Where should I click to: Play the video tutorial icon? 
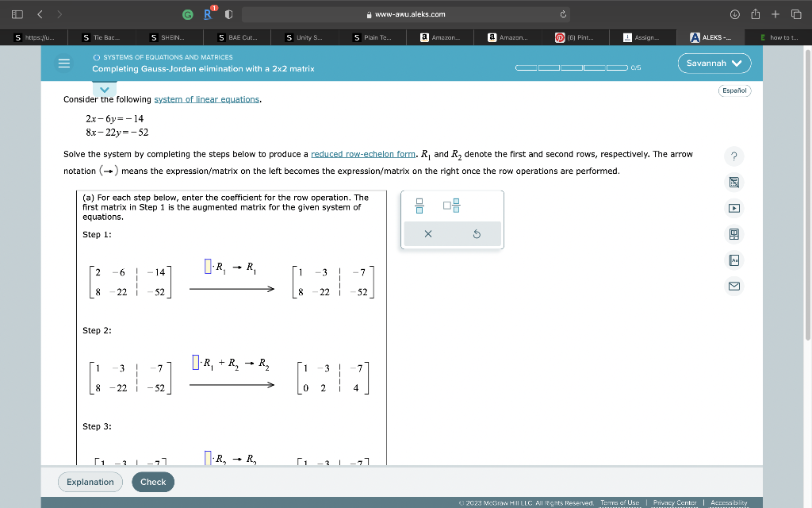[x=733, y=208]
